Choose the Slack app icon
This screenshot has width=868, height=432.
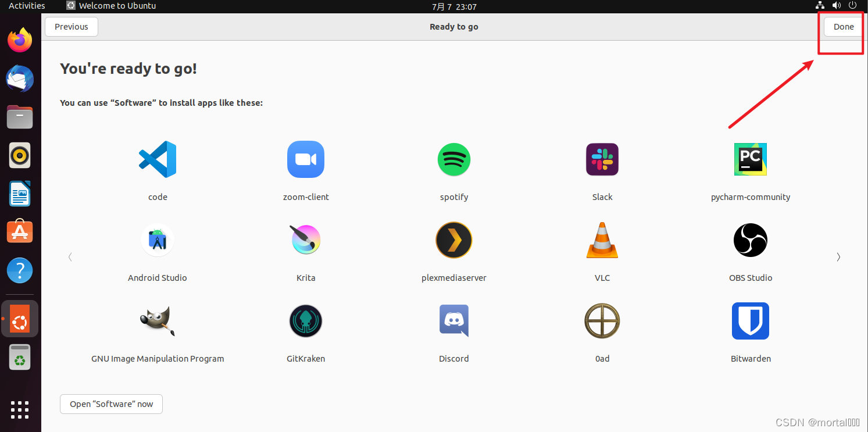(x=602, y=159)
